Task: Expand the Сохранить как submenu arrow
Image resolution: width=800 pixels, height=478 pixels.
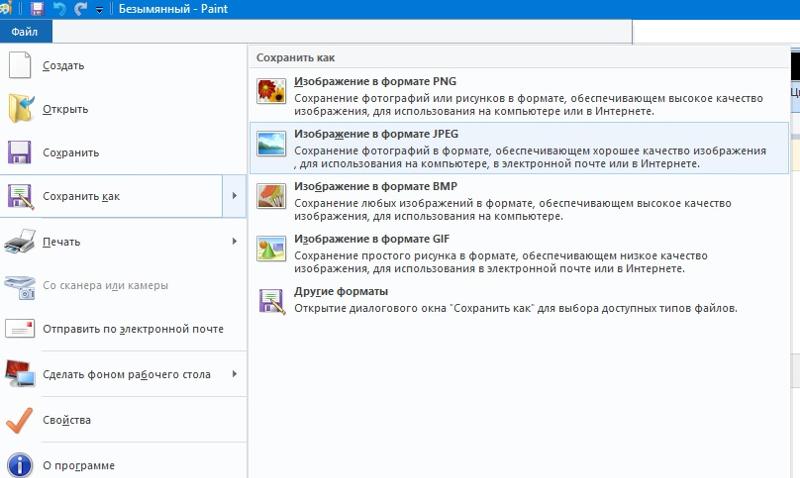Action: pos(234,196)
